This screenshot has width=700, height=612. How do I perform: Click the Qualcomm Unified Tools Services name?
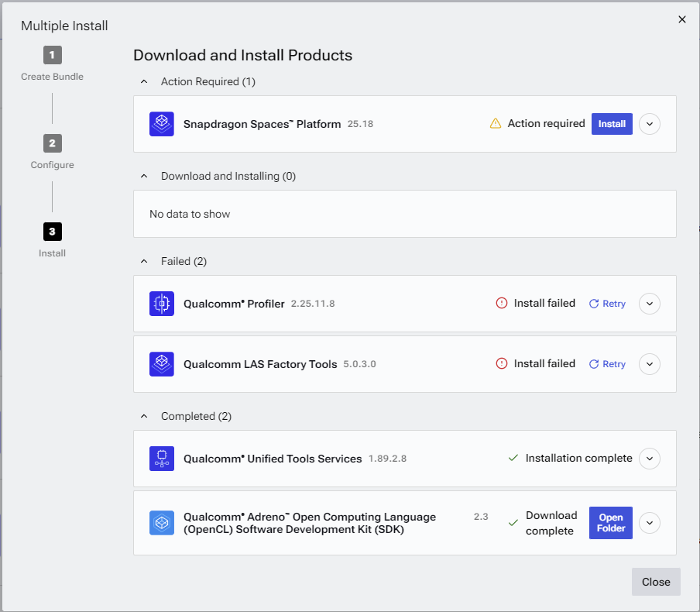(273, 459)
